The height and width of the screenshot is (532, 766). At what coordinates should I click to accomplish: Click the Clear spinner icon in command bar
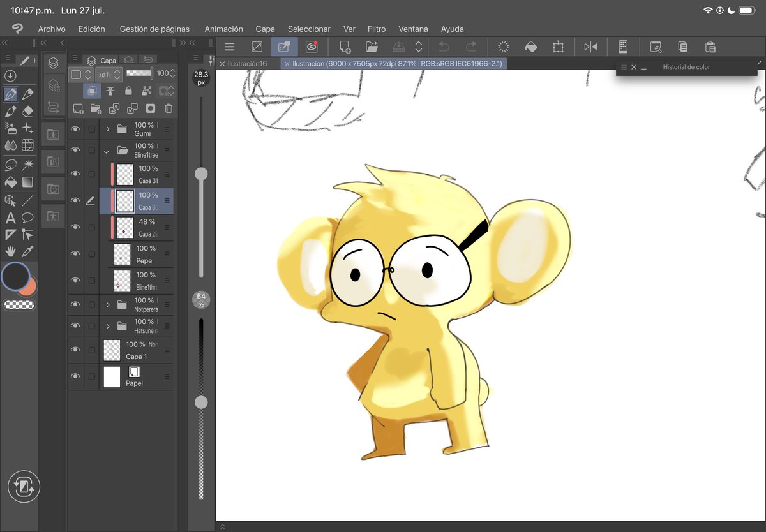pyautogui.click(x=503, y=47)
